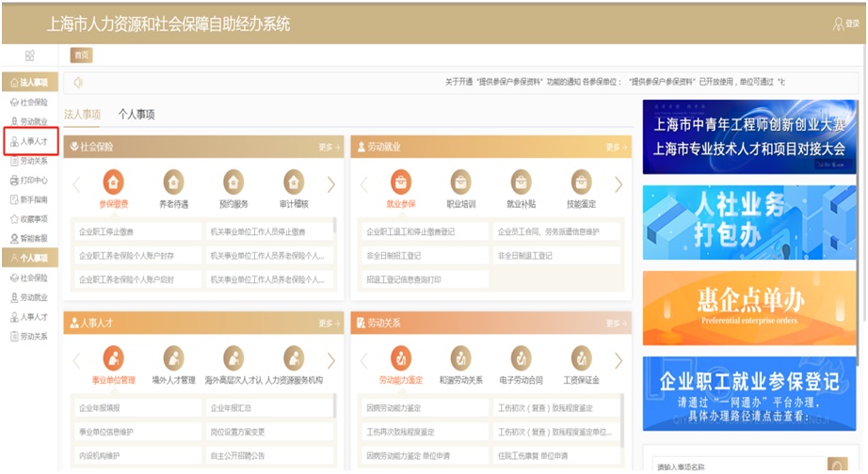Select the 预约服务 icon
This screenshot has width=868, height=474.
click(x=233, y=182)
